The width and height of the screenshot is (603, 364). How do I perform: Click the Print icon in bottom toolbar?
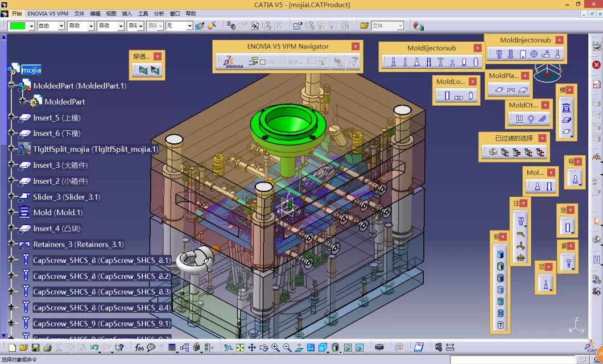[47, 348]
